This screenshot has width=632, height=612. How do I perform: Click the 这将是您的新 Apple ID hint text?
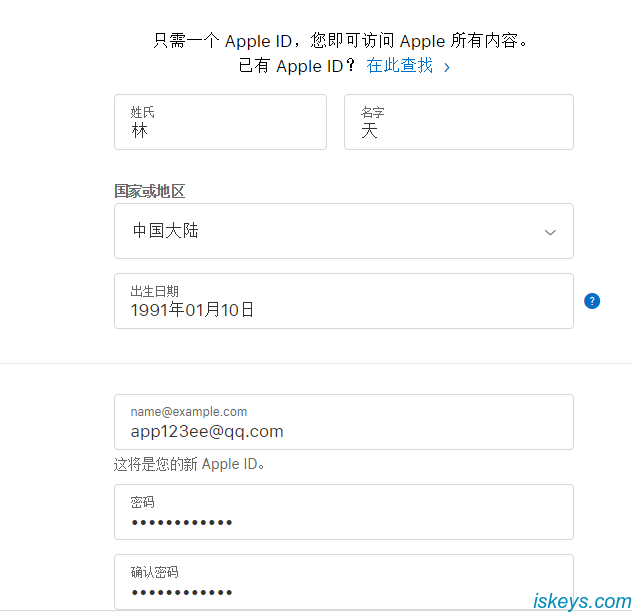click(189, 464)
